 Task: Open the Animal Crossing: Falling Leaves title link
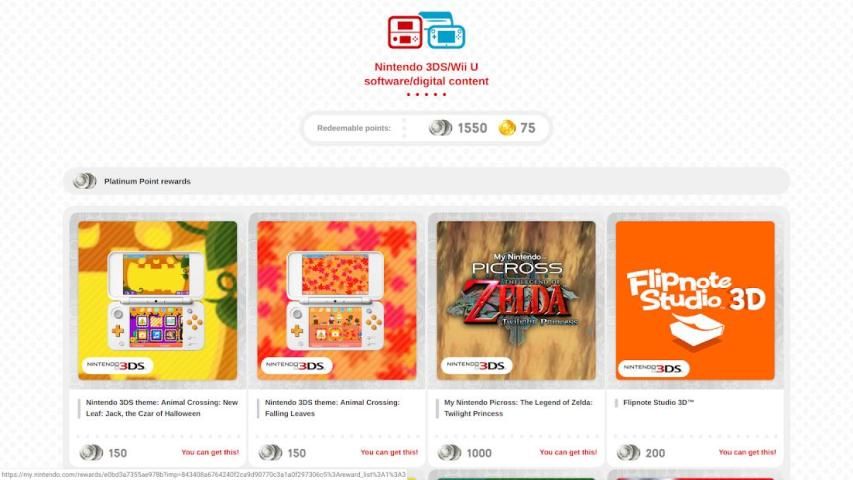(332, 408)
